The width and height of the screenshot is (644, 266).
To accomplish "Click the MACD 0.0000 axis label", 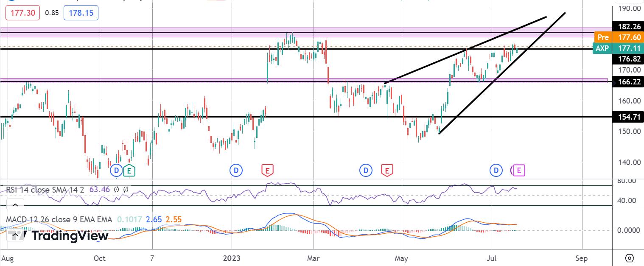I will (628, 230).
